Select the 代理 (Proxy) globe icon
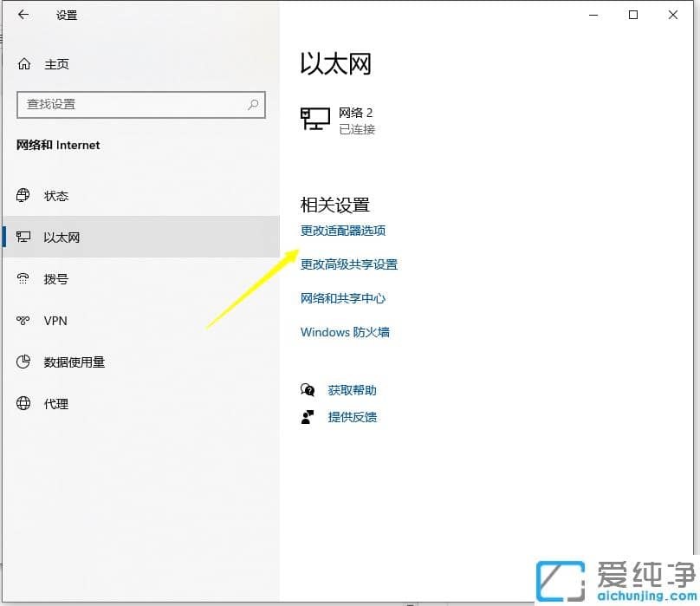 tap(23, 403)
